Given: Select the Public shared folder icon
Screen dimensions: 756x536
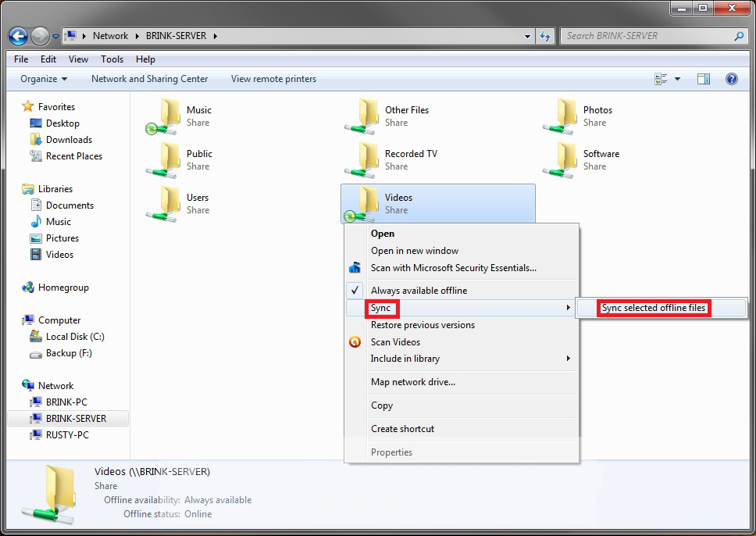Looking at the screenshot, I should coord(164,159).
